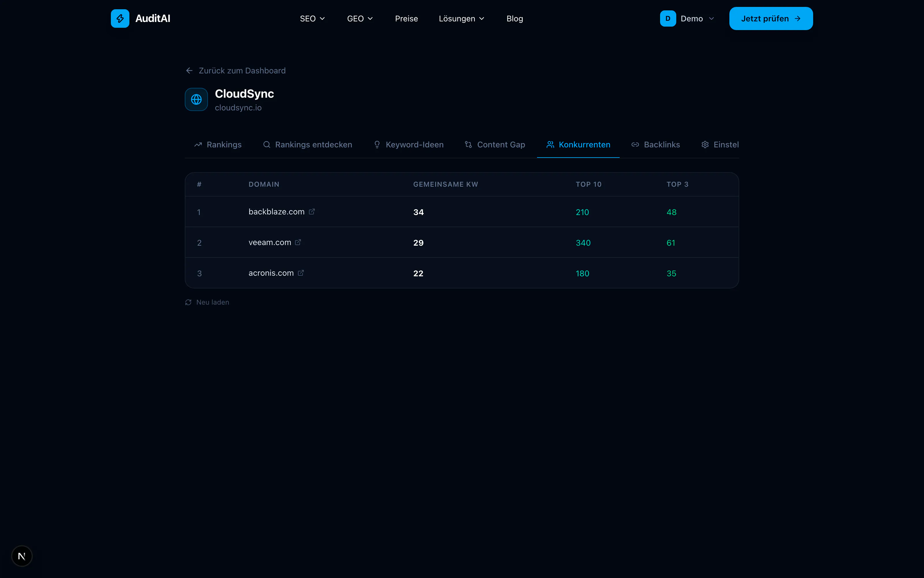Viewport: 924px width, 578px height.
Task: Click the shared keyword value 22
Action: (x=418, y=273)
